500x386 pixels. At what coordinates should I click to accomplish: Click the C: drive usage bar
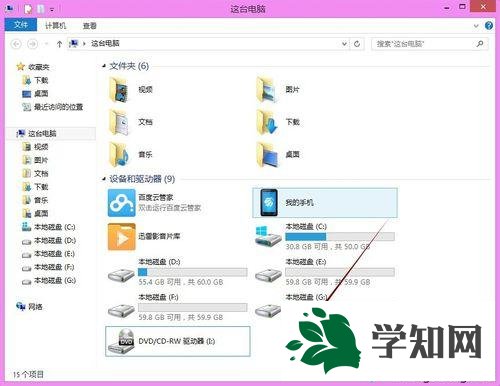click(x=340, y=237)
